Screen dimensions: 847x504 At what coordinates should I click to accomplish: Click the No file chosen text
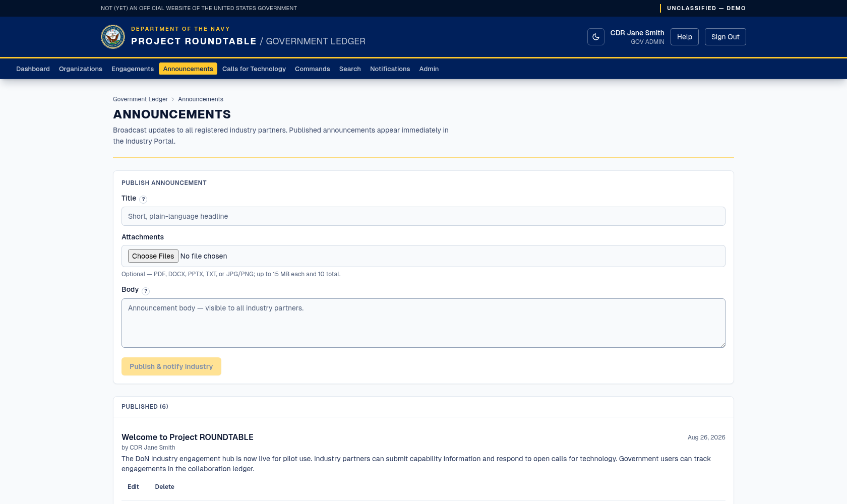click(204, 256)
